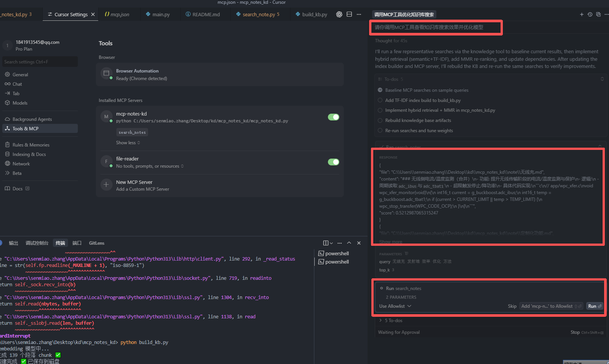This screenshot has height=364, width=609.
Task: Open the README.md editor tab
Action: (203, 14)
